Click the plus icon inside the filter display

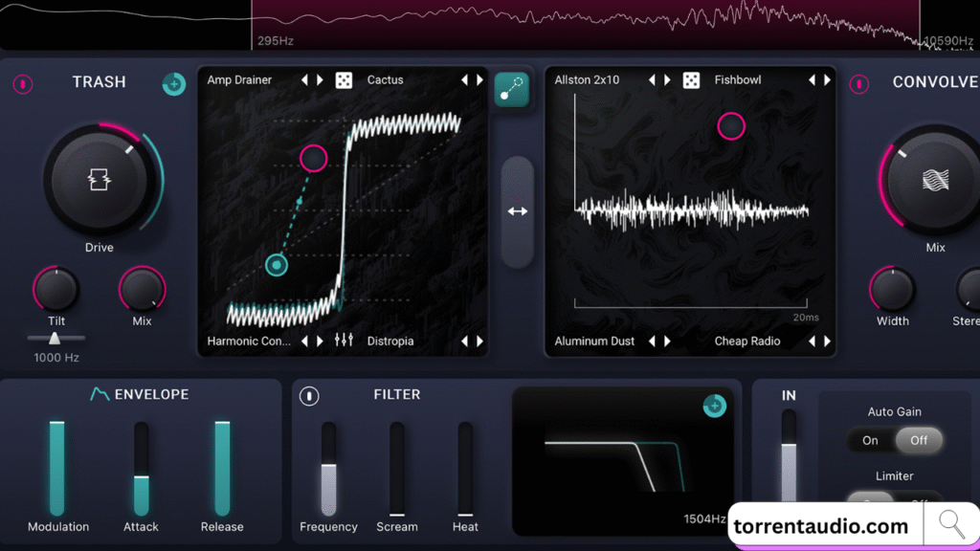click(x=714, y=406)
